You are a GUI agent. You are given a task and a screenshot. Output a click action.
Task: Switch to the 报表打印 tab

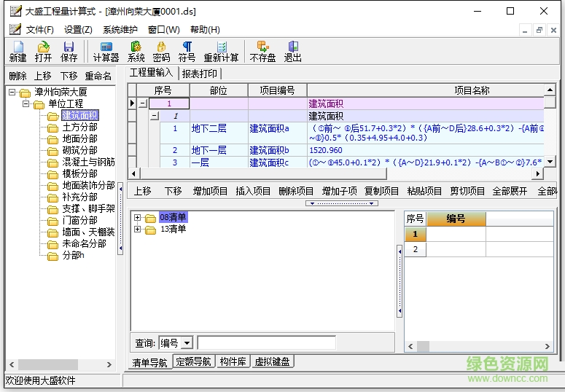coord(199,74)
